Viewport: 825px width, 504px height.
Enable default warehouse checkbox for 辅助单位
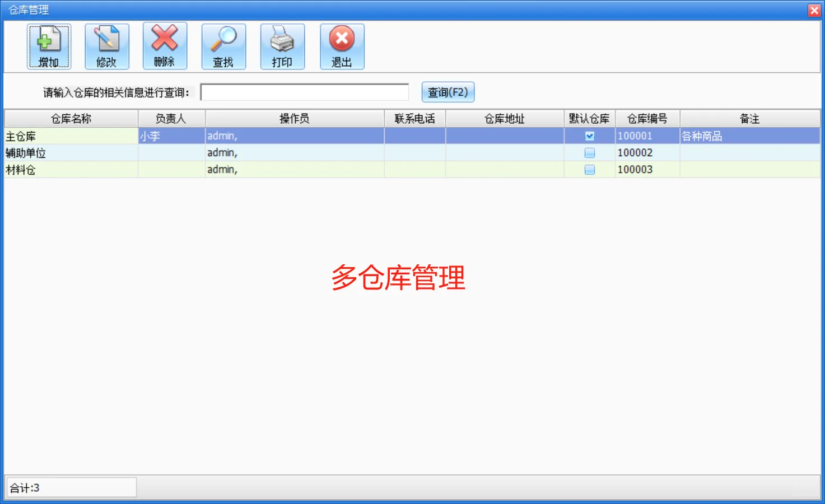(589, 152)
